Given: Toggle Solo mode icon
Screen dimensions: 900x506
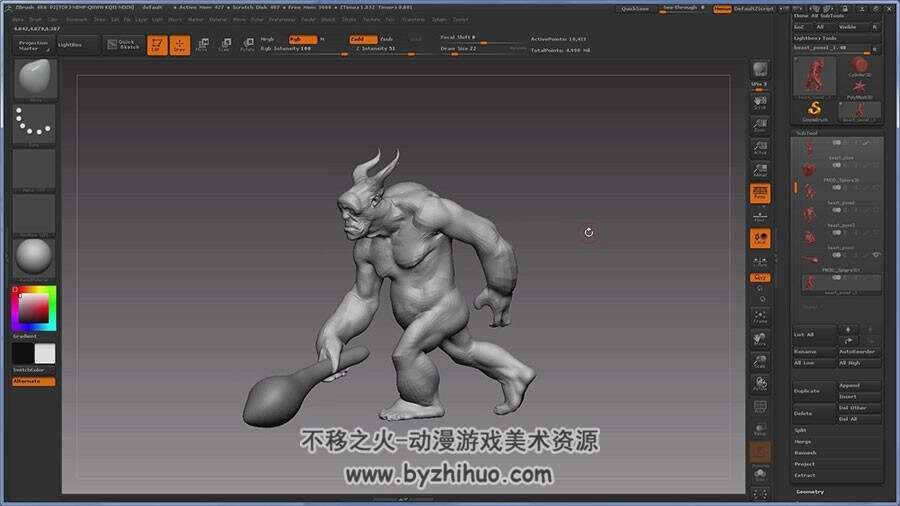Looking at the screenshot, I should [x=760, y=475].
